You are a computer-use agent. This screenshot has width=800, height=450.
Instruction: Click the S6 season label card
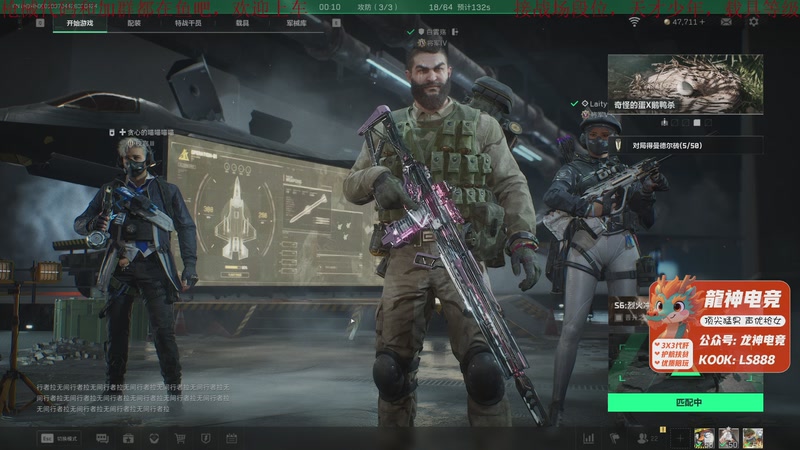tap(631, 311)
